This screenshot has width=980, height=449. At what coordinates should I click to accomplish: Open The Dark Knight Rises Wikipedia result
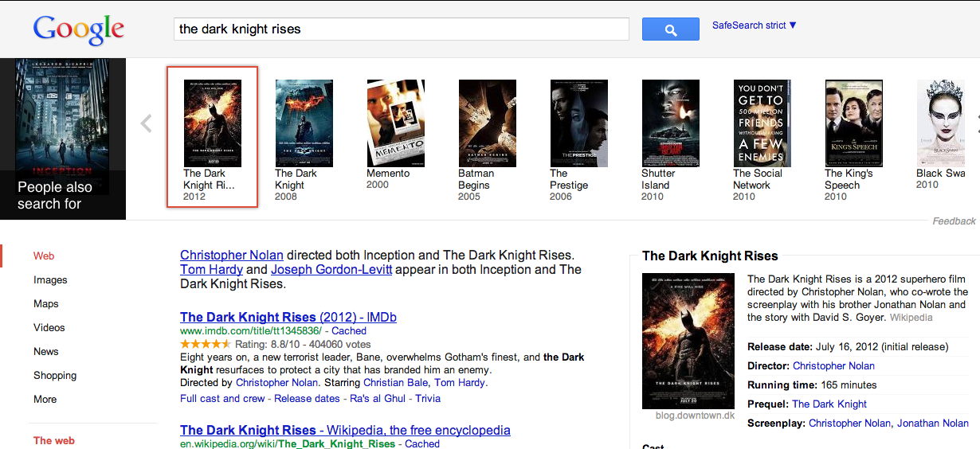pos(345,430)
